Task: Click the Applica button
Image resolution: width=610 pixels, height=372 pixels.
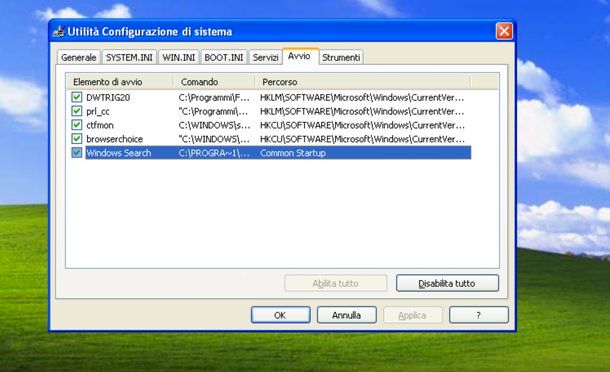Action: tap(412, 315)
